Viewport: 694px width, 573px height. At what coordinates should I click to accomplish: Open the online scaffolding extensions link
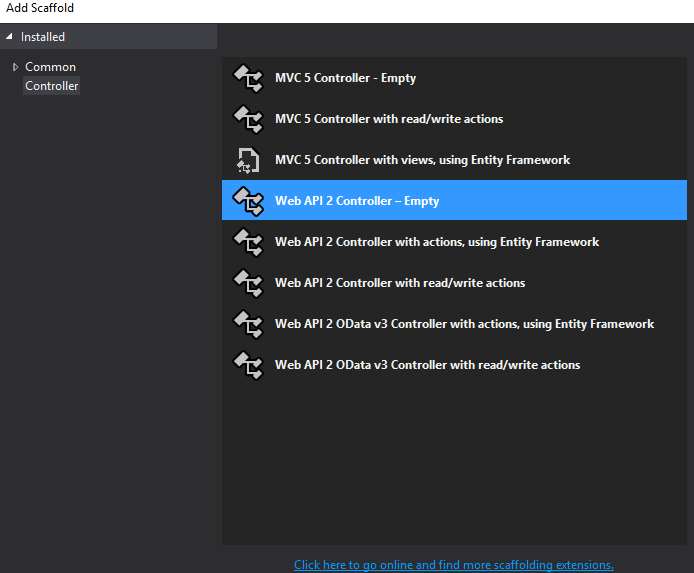point(453,565)
